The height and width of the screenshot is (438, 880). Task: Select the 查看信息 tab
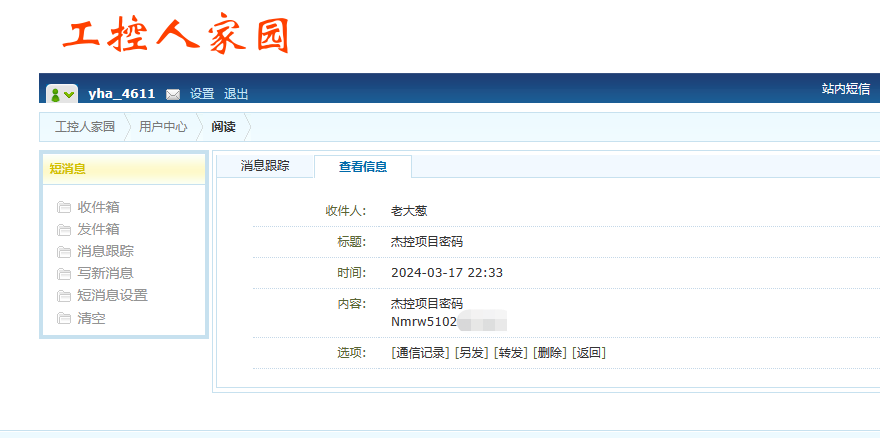pyautogui.click(x=362, y=167)
